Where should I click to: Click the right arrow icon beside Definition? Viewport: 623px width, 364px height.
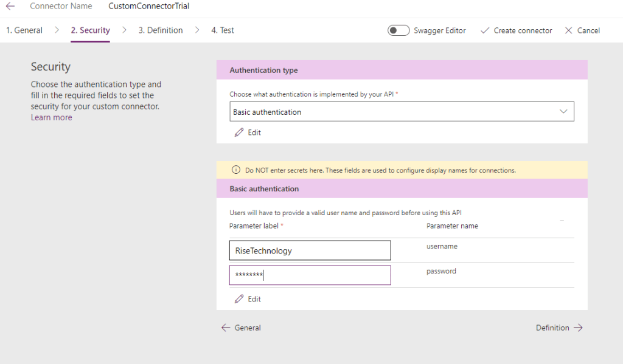click(x=578, y=328)
